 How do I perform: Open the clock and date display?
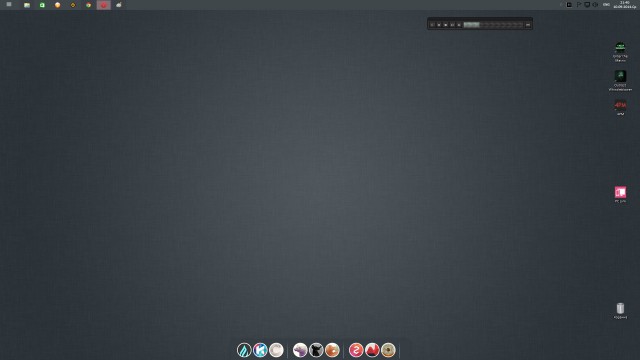[x=624, y=4]
